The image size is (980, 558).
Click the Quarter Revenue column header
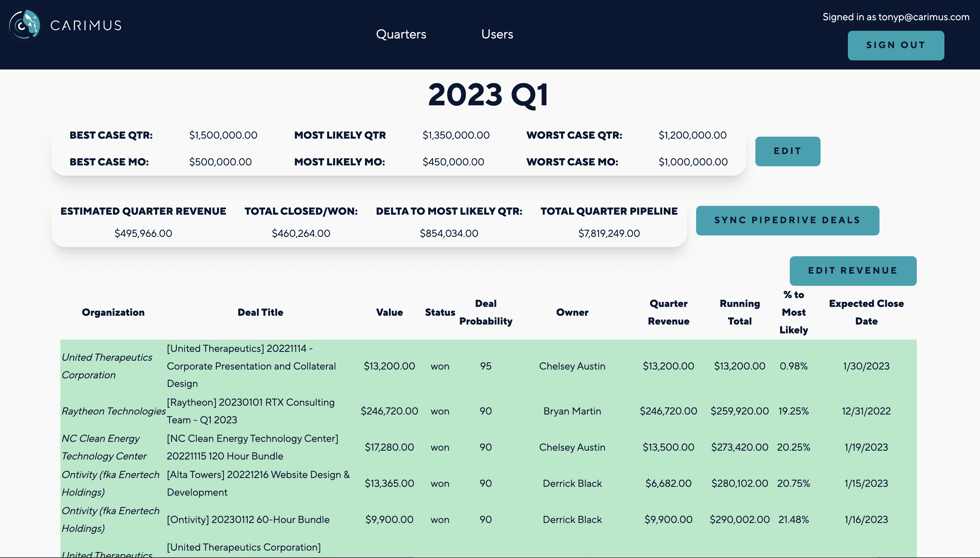pyautogui.click(x=669, y=312)
